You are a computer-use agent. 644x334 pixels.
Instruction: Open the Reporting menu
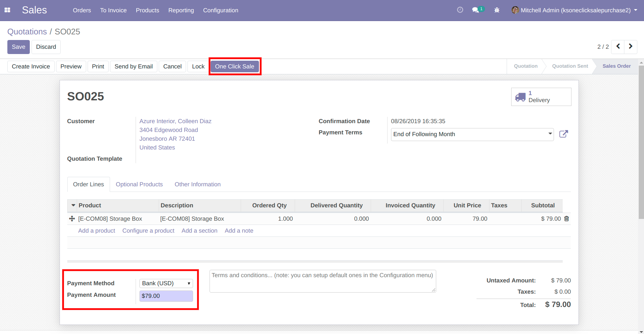click(181, 10)
